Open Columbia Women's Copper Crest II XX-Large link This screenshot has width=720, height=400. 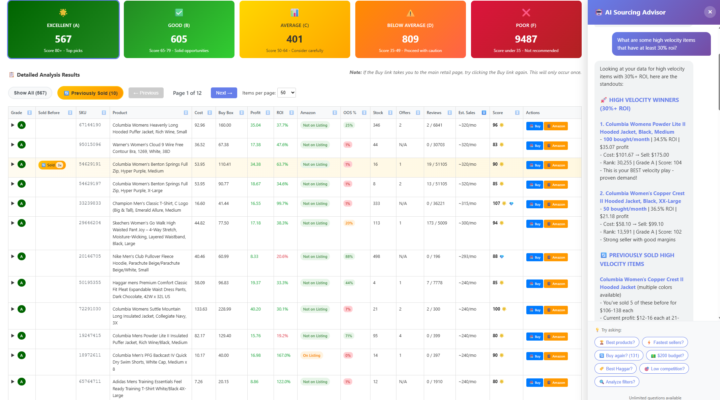tap(642, 197)
